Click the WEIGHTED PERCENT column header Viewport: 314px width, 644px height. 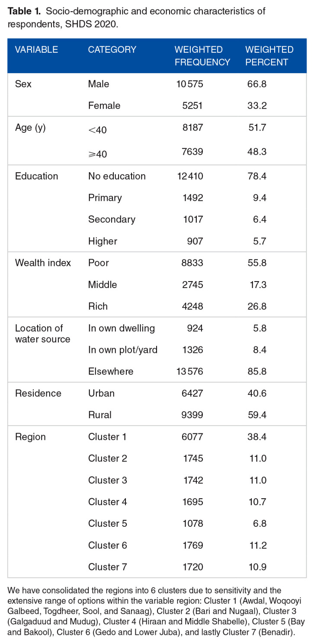(269, 56)
